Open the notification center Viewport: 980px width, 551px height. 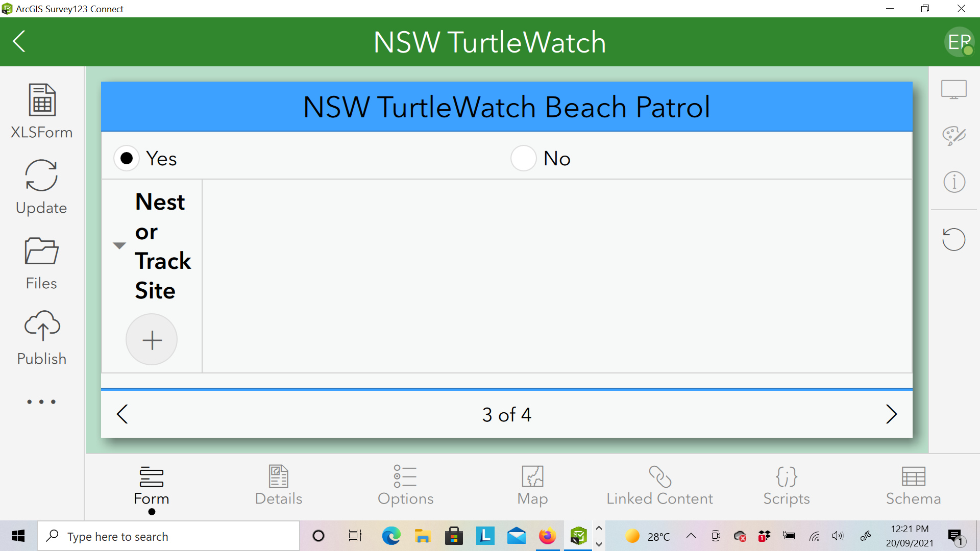[x=956, y=537]
